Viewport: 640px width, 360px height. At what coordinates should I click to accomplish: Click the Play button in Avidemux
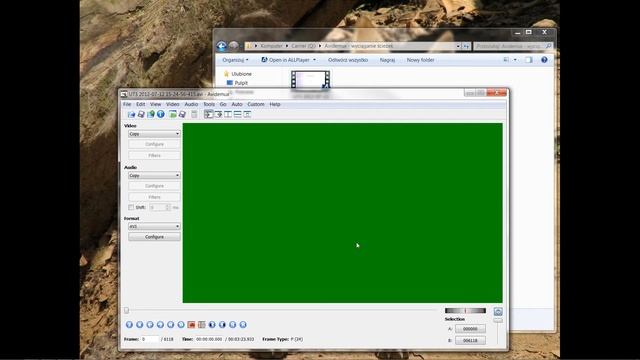point(129,324)
